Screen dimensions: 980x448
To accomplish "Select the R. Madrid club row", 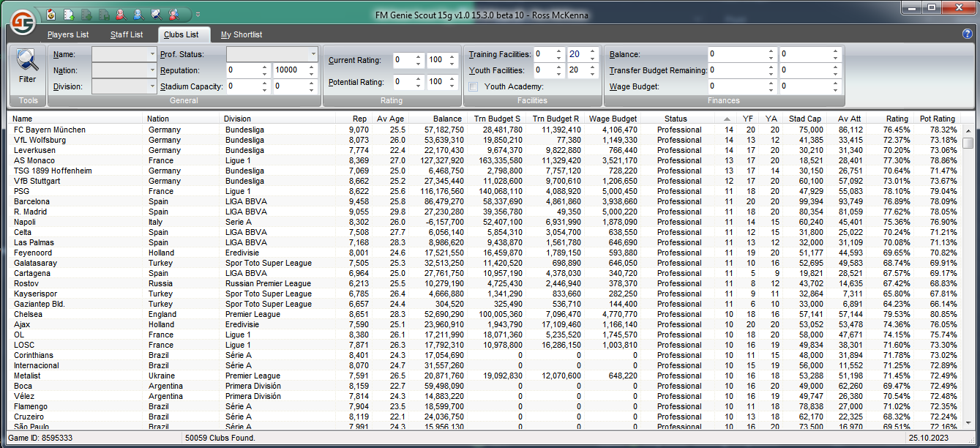I will click(484, 212).
